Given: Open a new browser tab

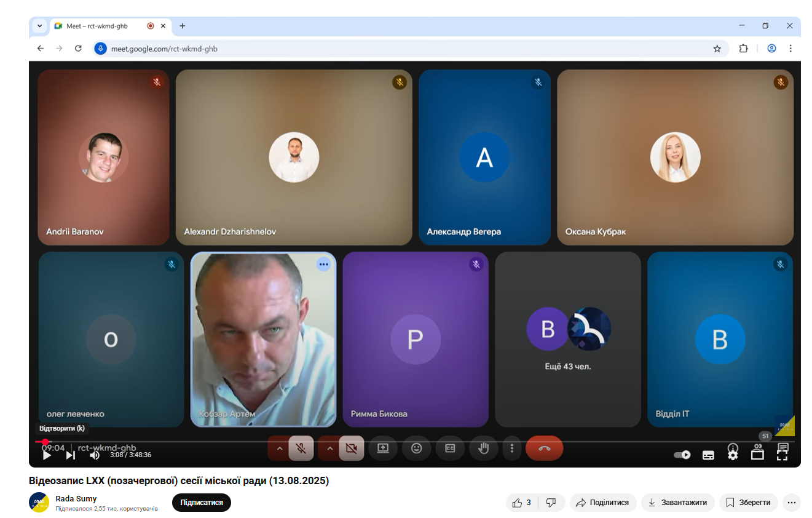Looking at the screenshot, I should tap(183, 26).
